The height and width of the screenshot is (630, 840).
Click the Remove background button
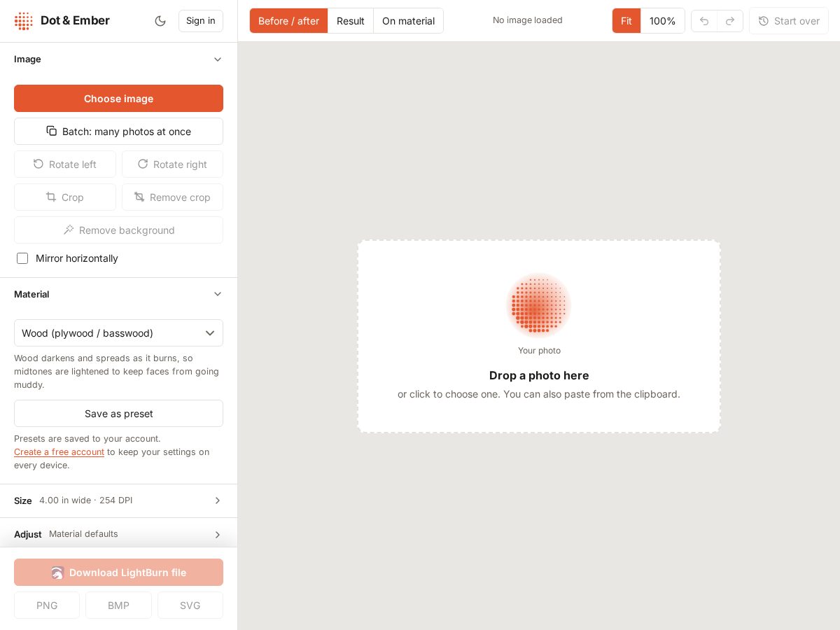pyautogui.click(x=119, y=230)
